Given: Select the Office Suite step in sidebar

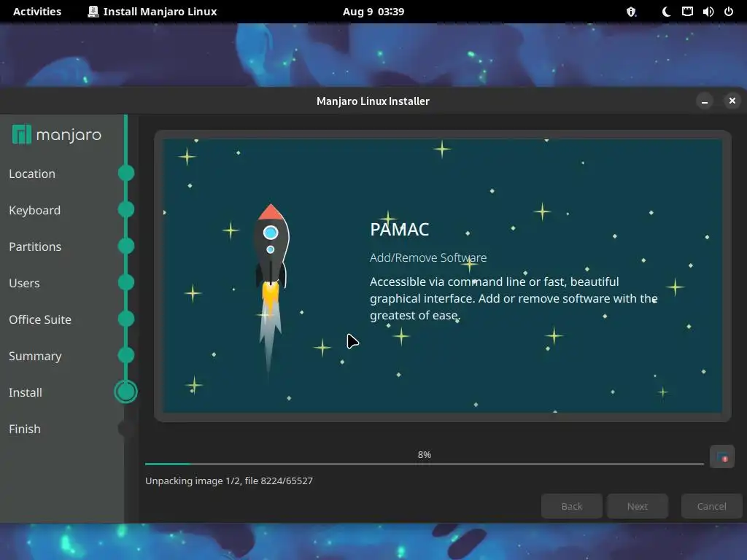Looking at the screenshot, I should (40, 319).
